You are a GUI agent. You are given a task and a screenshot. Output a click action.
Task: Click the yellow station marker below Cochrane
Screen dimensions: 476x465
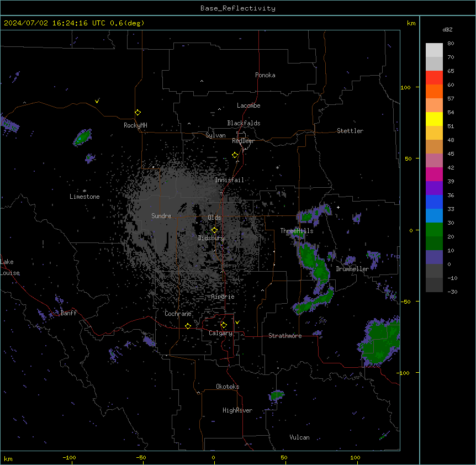(x=188, y=326)
